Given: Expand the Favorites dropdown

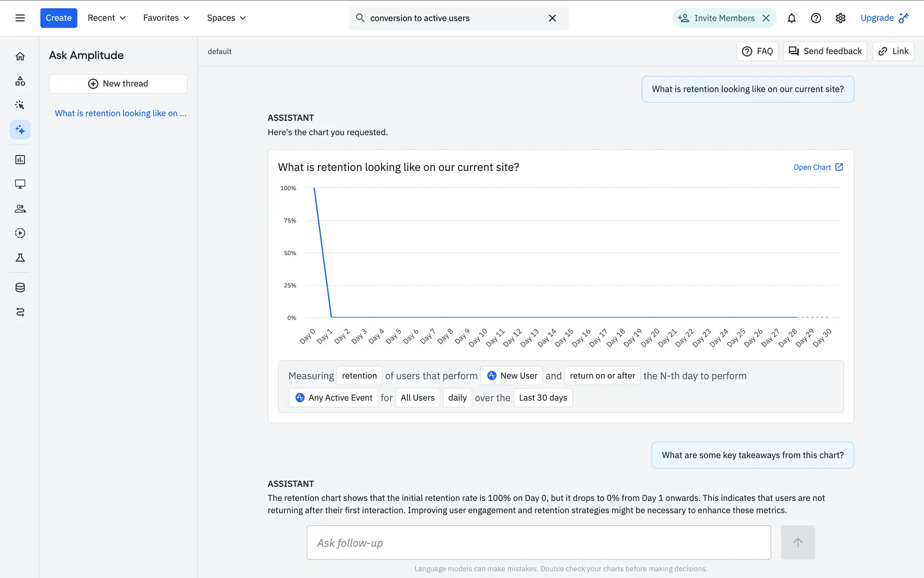Looking at the screenshot, I should point(166,18).
